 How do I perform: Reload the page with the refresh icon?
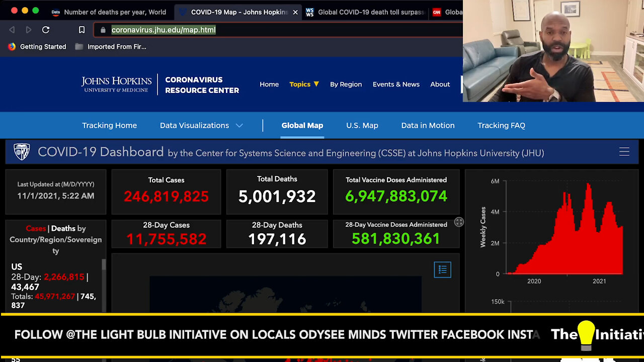coord(46,30)
